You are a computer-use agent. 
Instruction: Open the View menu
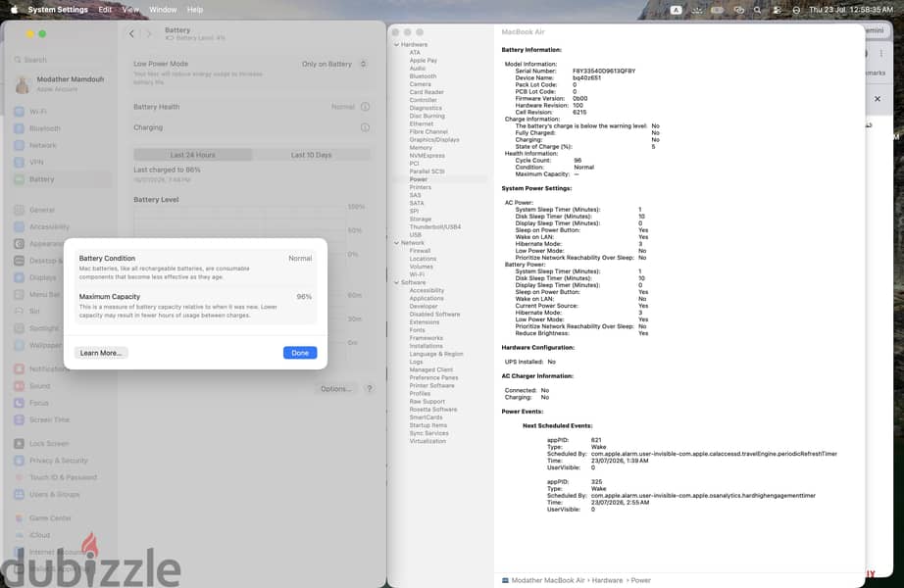tap(130, 9)
